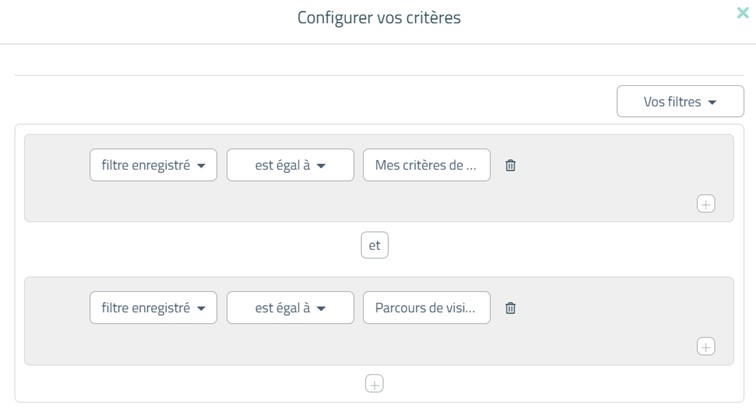Open the 'Vos filtres' dropdown

(680, 101)
